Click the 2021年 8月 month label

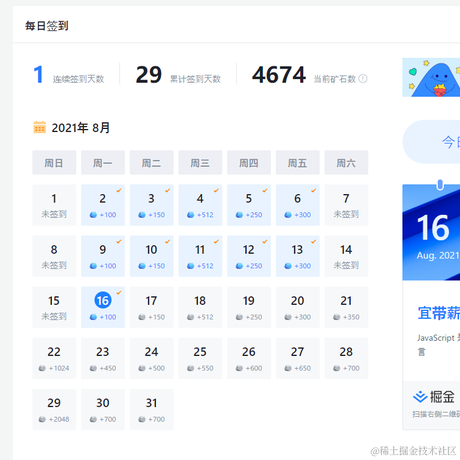click(x=81, y=128)
